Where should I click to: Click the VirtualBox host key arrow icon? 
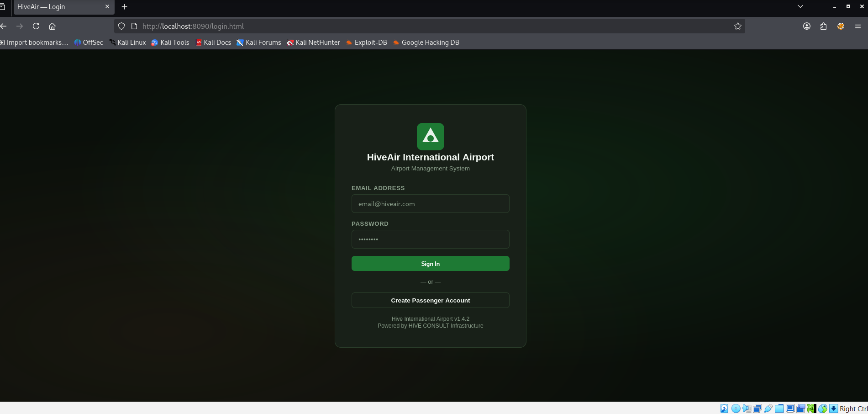834,409
